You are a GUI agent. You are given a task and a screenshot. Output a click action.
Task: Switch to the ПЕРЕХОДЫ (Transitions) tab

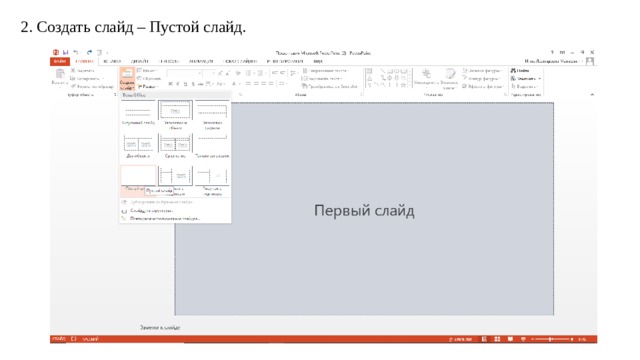pos(169,61)
